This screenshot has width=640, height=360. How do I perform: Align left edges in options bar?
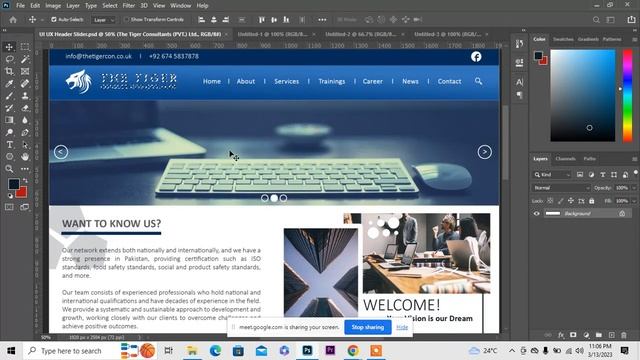coord(201,20)
